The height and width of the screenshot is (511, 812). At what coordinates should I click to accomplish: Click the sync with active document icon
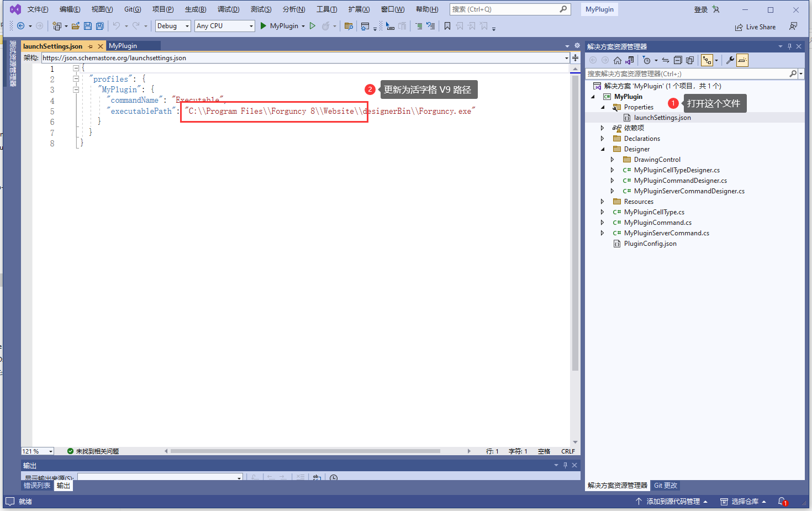[666, 60]
